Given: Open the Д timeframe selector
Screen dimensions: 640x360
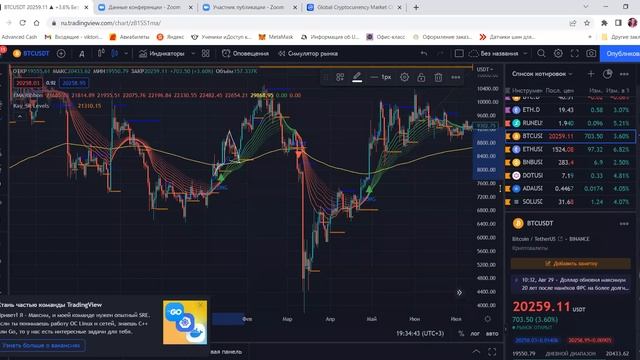Looking at the screenshot, I should [82, 53].
